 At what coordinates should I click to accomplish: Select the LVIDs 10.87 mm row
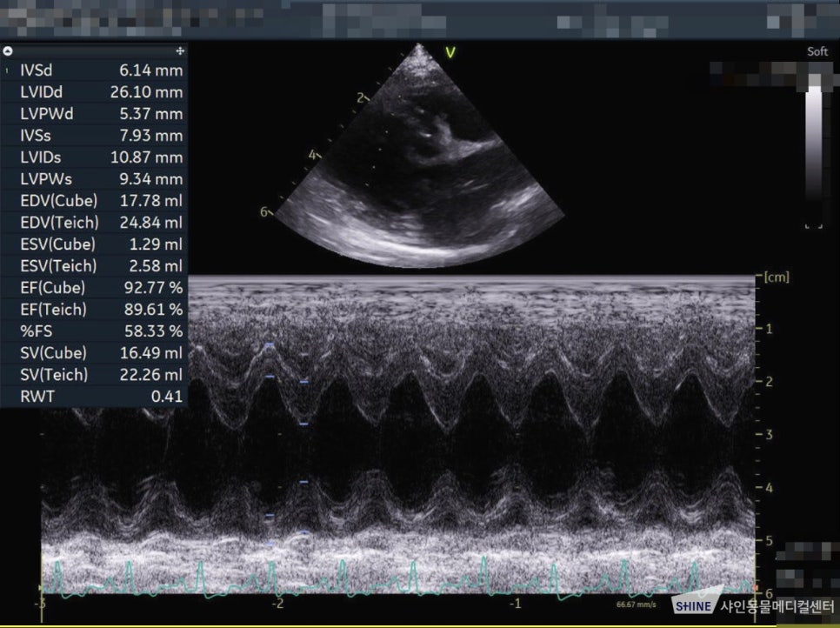pyautogui.click(x=94, y=157)
